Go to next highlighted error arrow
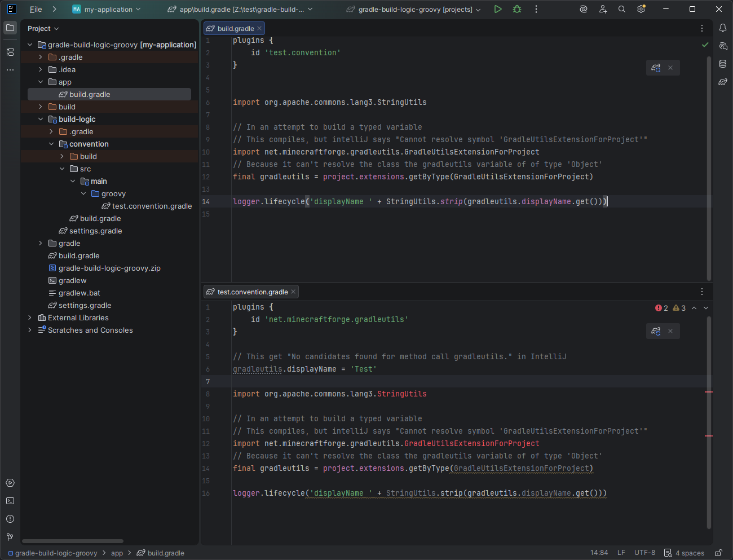 [x=706, y=308]
